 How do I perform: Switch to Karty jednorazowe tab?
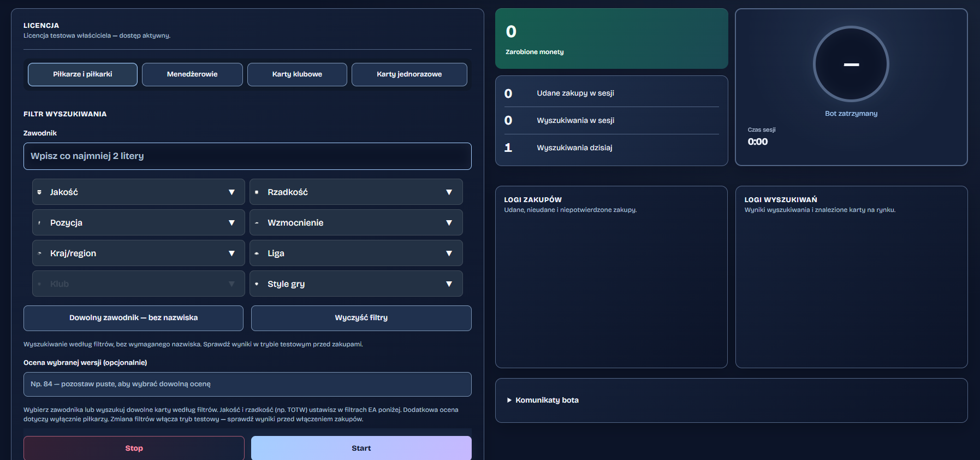(409, 74)
